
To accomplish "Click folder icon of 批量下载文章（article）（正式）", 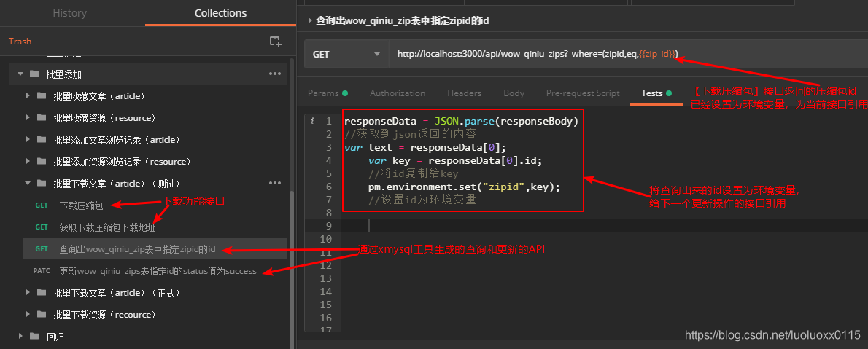I will point(42,293).
